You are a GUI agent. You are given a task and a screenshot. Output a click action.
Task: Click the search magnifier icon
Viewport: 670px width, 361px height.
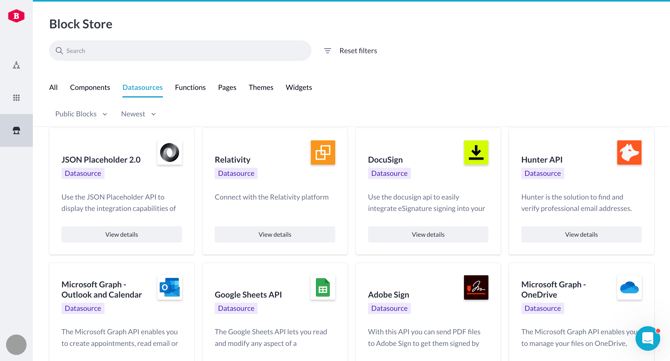pyautogui.click(x=59, y=51)
